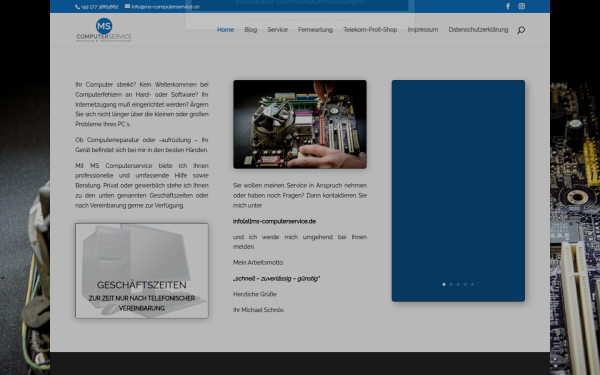This screenshot has width=600, height=375.
Task: Click the phone number in top bar
Action: point(99,7)
